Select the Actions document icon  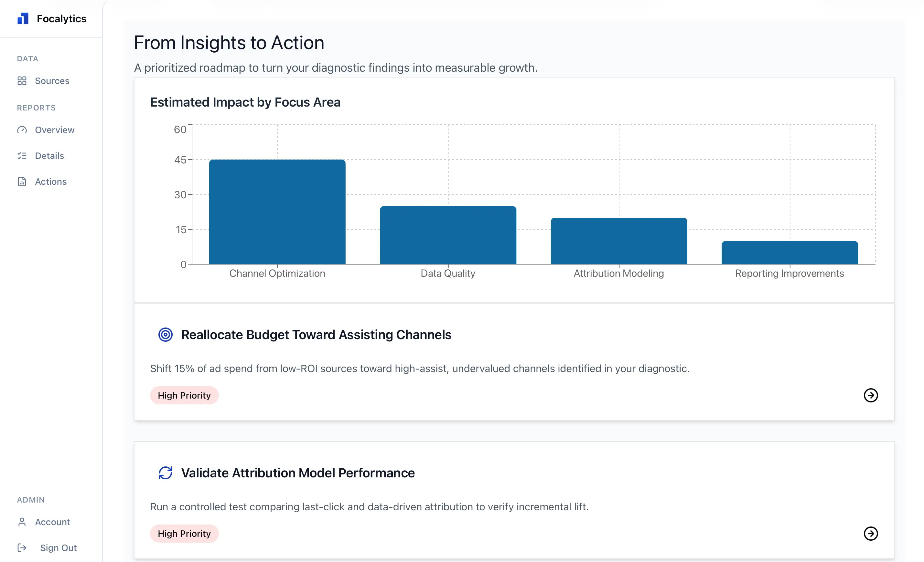point(23,181)
